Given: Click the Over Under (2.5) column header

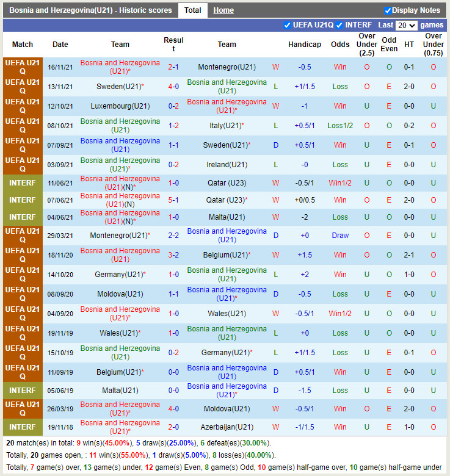Looking at the screenshot, I should 367,45.
